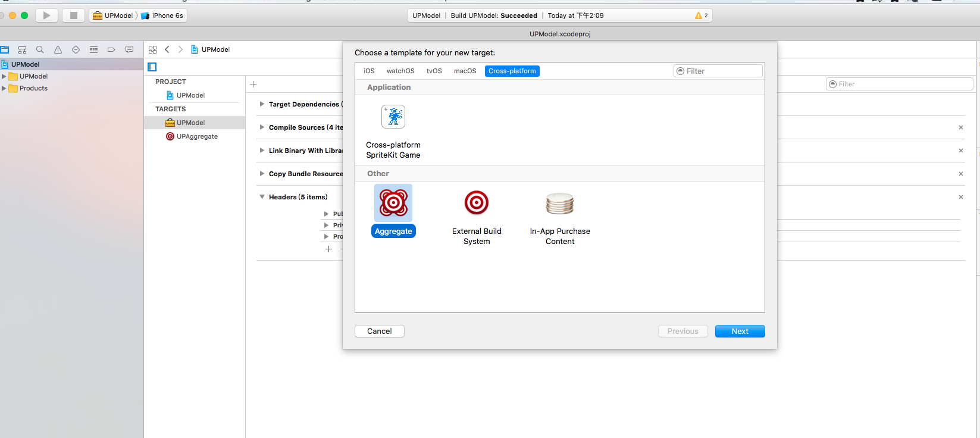Select the Cross-platform SpriteKit Game template
980x438 pixels.
393,117
